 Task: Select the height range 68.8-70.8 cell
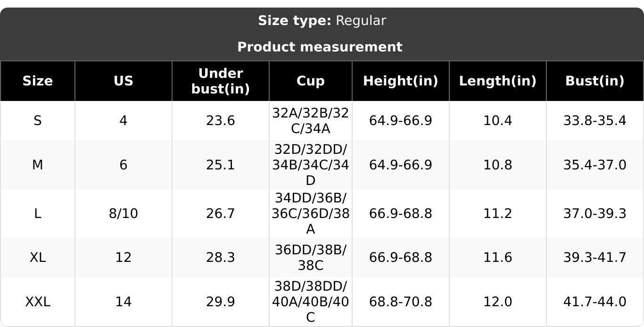pyautogui.click(x=400, y=302)
